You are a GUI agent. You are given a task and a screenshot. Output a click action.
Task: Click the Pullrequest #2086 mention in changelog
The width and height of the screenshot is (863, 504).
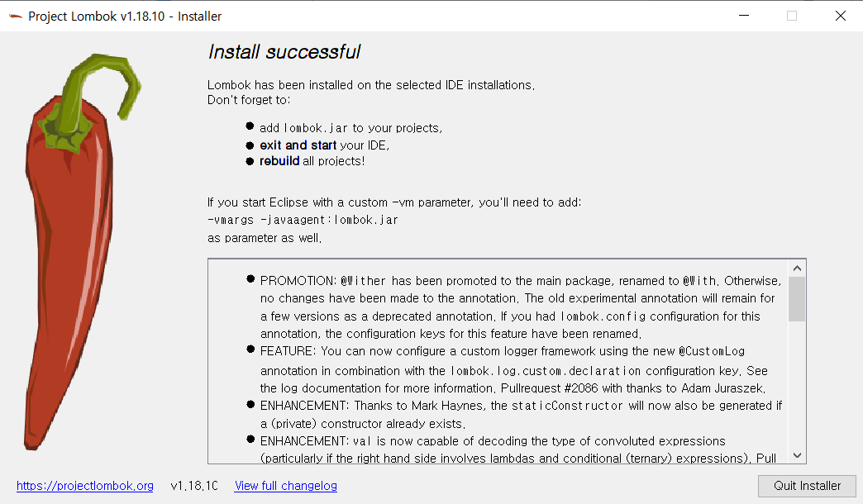pyautogui.click(x=551, y=388)
